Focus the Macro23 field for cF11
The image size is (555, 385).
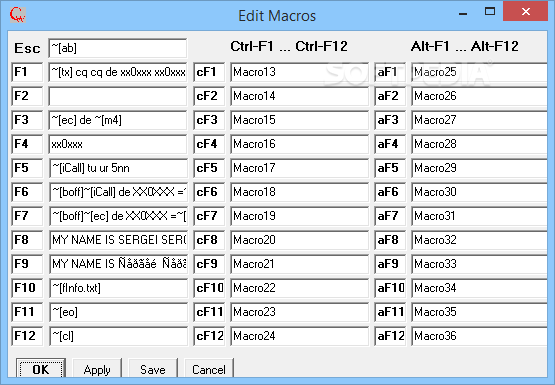(299, 312)
